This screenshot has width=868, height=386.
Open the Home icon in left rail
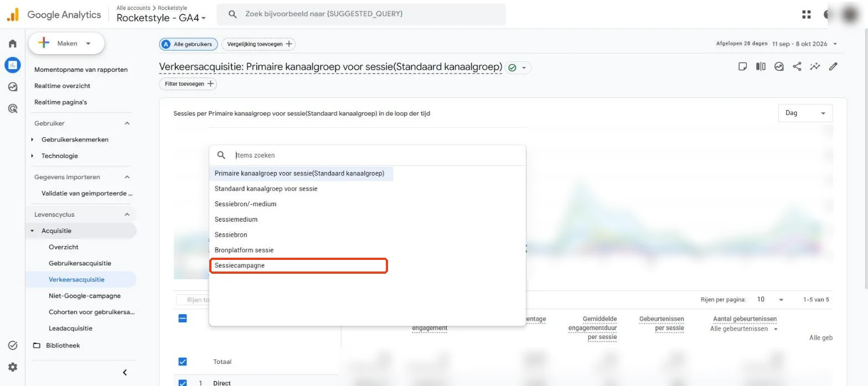click(x=12, y=44)
